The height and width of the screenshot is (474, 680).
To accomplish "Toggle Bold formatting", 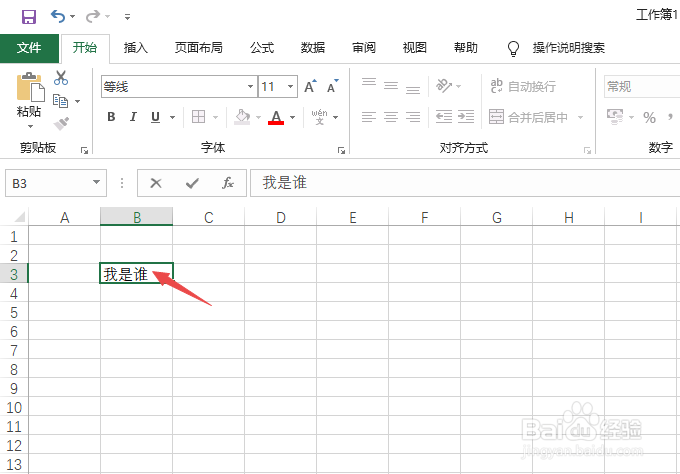I will pos(111,117).
